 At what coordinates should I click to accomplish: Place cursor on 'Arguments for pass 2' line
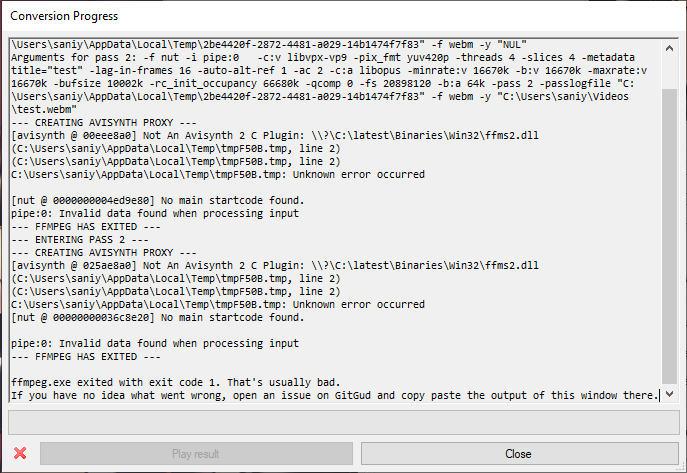point(323,57)
